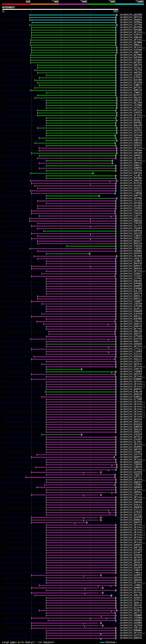The image size is (146, 644).
Task: Select label UniRef100_A8NC90
Action: (x=131, y=180)
